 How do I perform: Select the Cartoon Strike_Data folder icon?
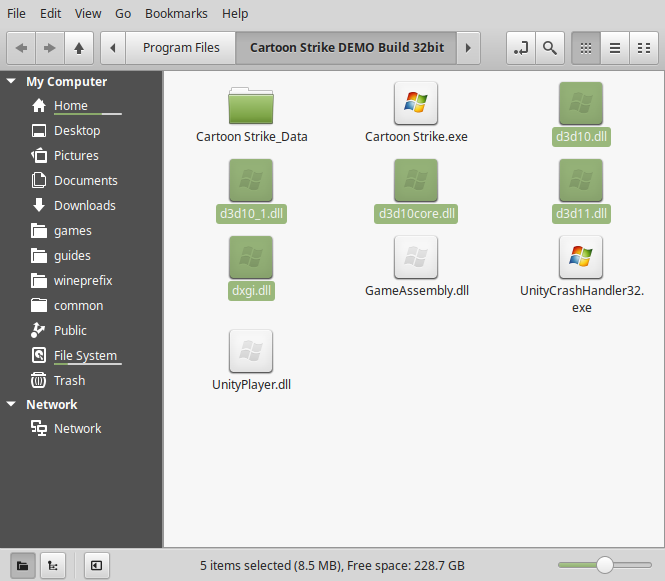251,105
